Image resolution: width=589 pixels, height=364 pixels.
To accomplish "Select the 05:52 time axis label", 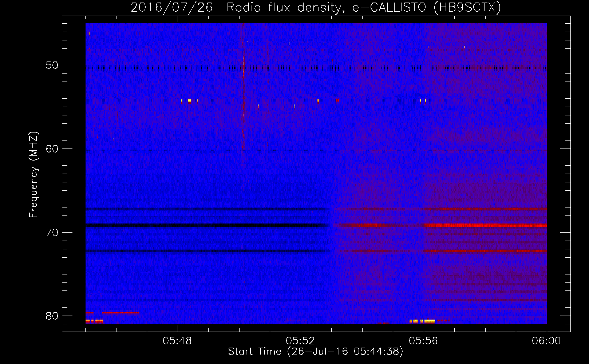I will coord(300,341).
